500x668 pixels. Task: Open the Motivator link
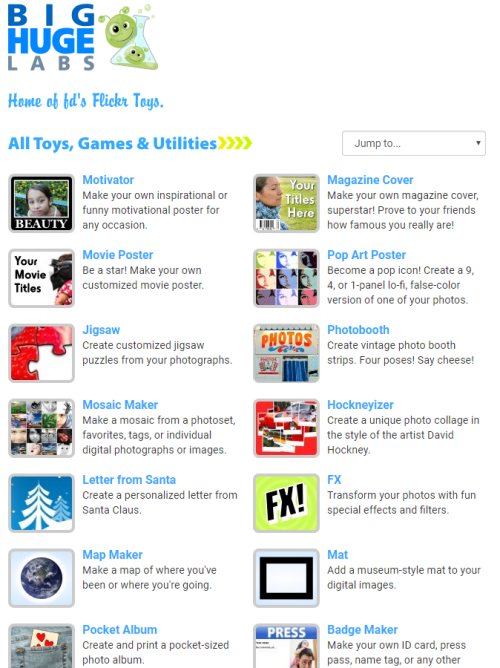[x=108, y=180]
